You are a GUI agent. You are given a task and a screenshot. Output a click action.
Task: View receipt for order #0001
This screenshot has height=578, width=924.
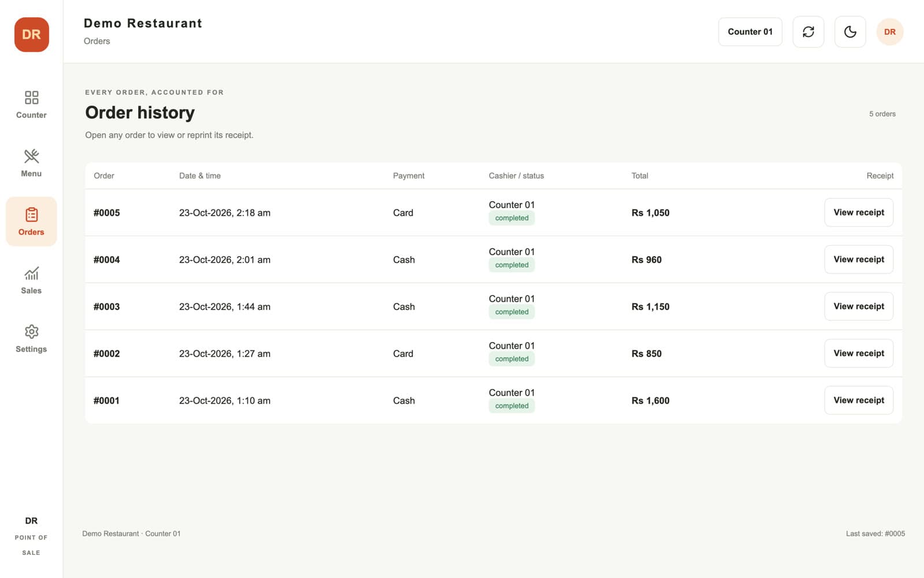point(859,400)
